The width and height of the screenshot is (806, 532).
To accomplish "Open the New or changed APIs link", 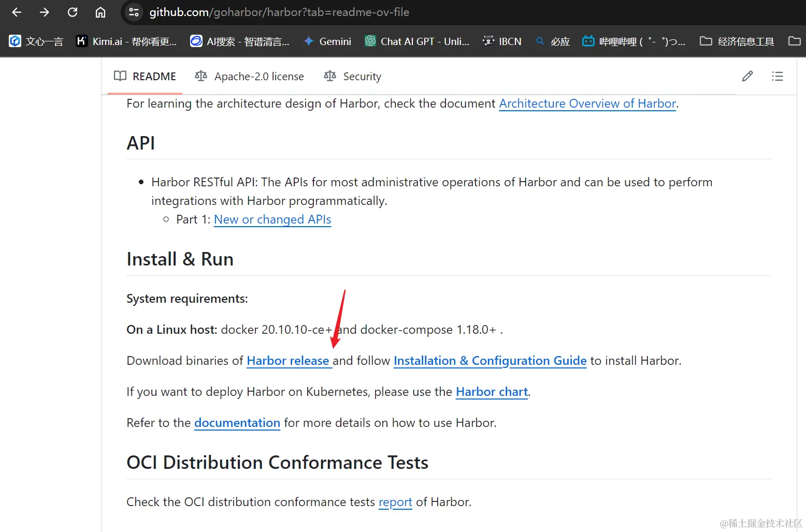I will pos(272,219).
